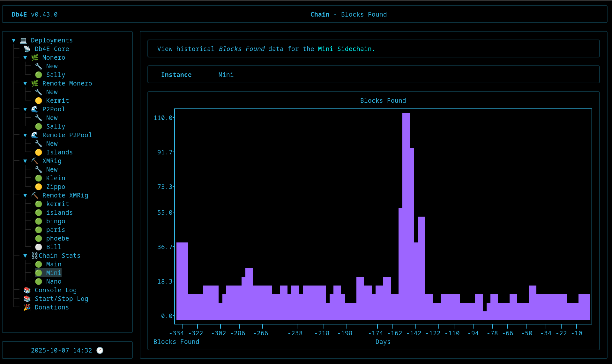This screenshot has height=364, width=612.
Task: Click the wave icon next to Remote P2Pool
Action: click(35, 135)
